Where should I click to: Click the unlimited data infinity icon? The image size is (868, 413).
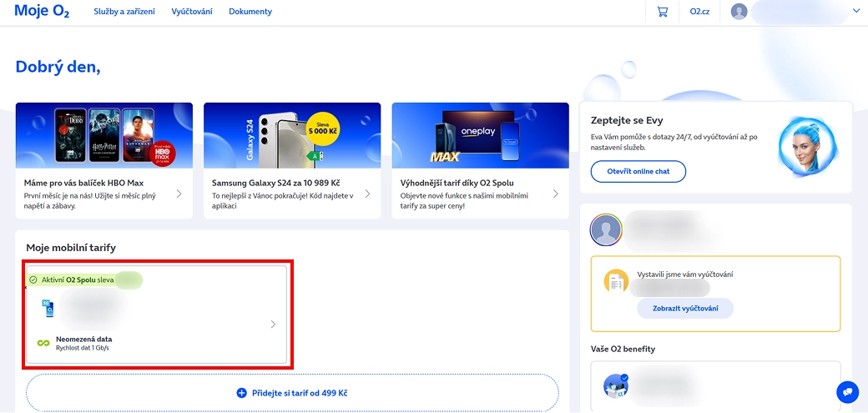(x=43, y=343)
